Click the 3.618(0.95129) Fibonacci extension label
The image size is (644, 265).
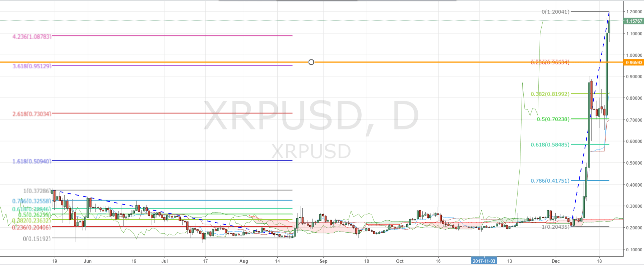tap(32, 66)
